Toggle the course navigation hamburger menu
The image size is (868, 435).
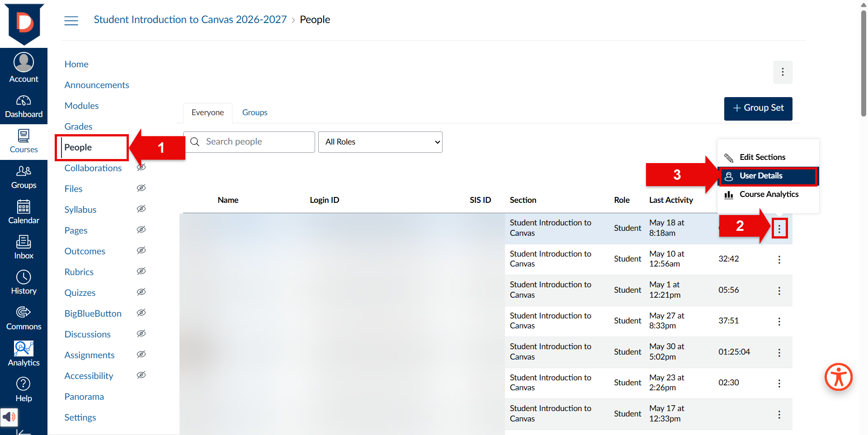tap(71, 20)
